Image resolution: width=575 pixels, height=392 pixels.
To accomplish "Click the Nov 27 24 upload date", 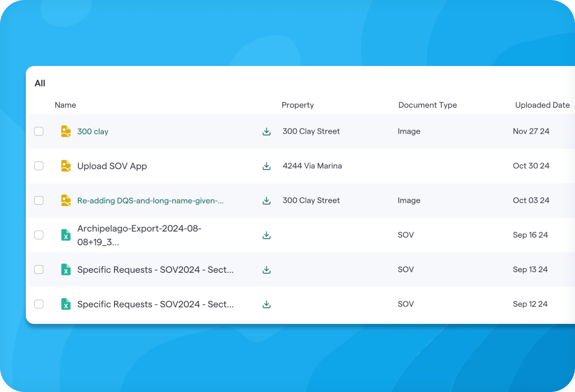I will [531, 131].
